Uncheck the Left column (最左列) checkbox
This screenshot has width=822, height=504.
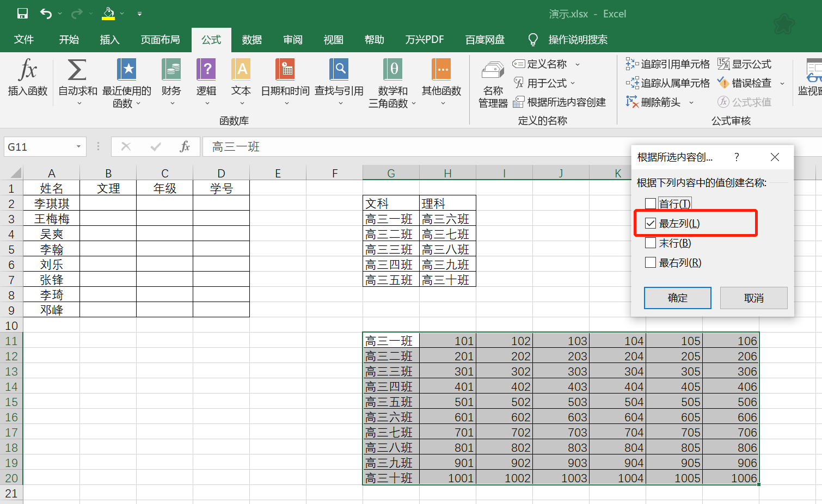point(651,223)
